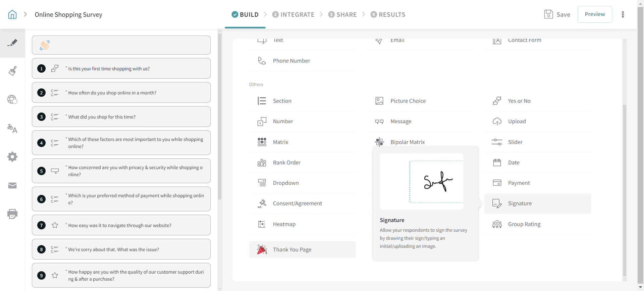Click the home icon in the breadcrumb

click(x=12, y=14)
